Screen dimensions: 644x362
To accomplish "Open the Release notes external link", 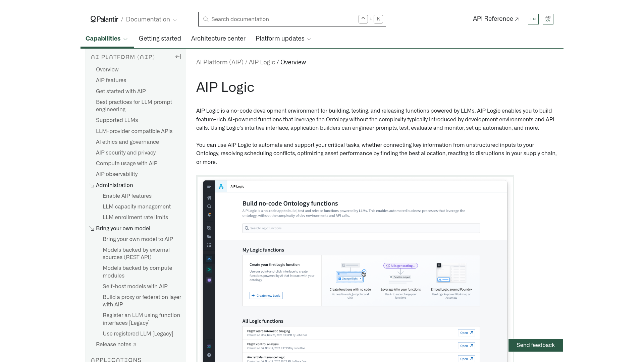I will point(116,344).
